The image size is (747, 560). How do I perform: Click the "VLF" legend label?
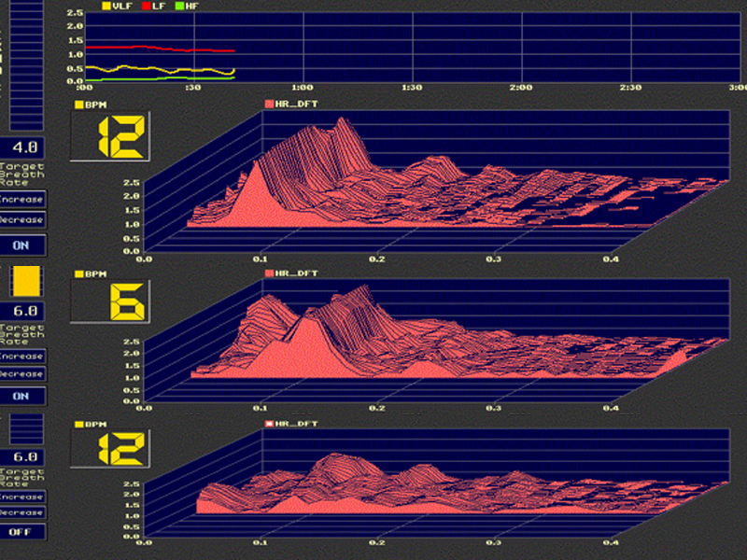pos(122,7)
